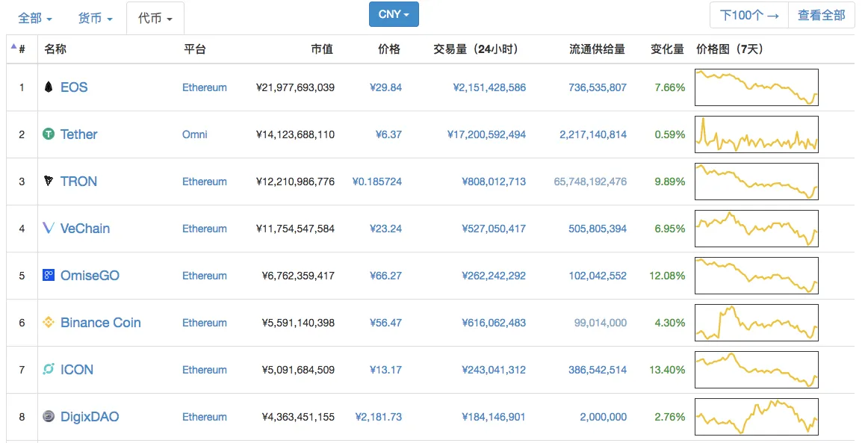Click Binance Coin supply 99,014,000

(601, 323)
